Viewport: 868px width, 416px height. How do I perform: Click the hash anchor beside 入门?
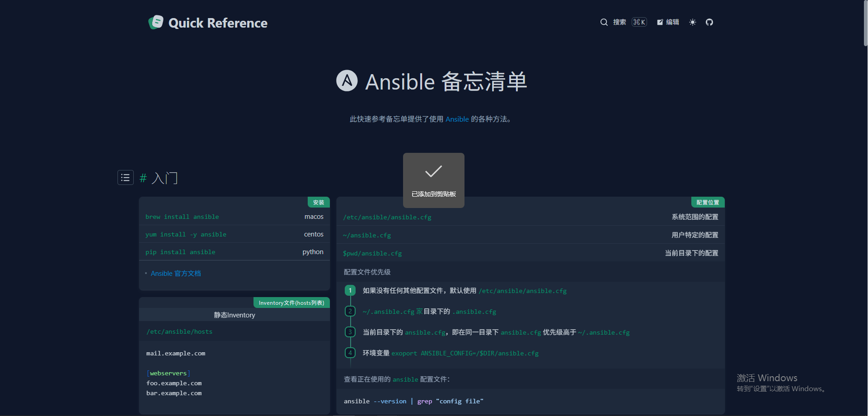(x=143, y=178)
